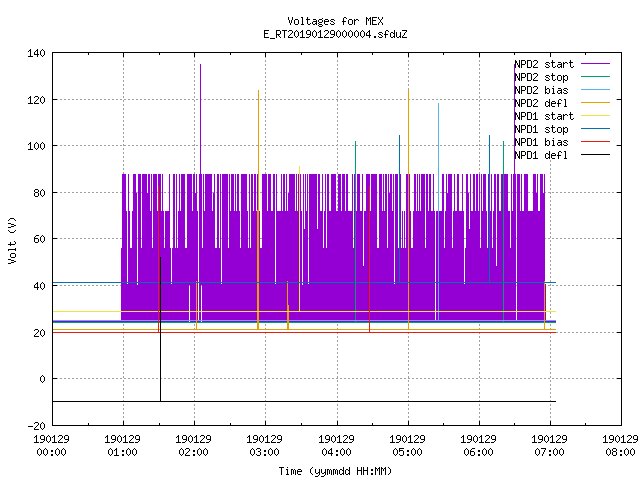
Task: Click the red NPD1 bias spike near 04:27
Action: tap(369, 259)
